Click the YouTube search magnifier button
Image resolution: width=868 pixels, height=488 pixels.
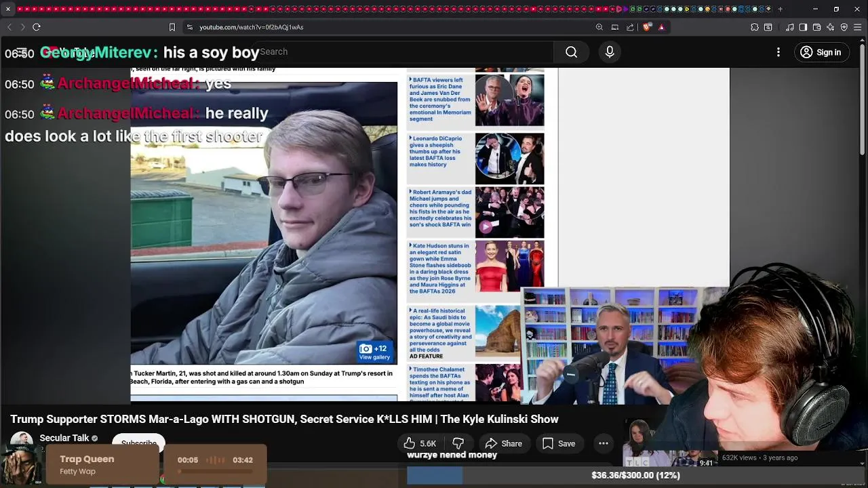point(572,52)
